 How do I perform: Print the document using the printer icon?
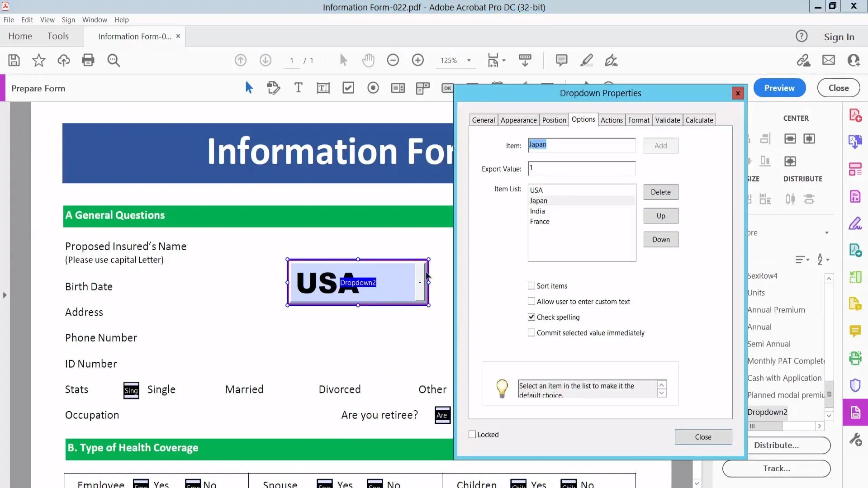88,60
